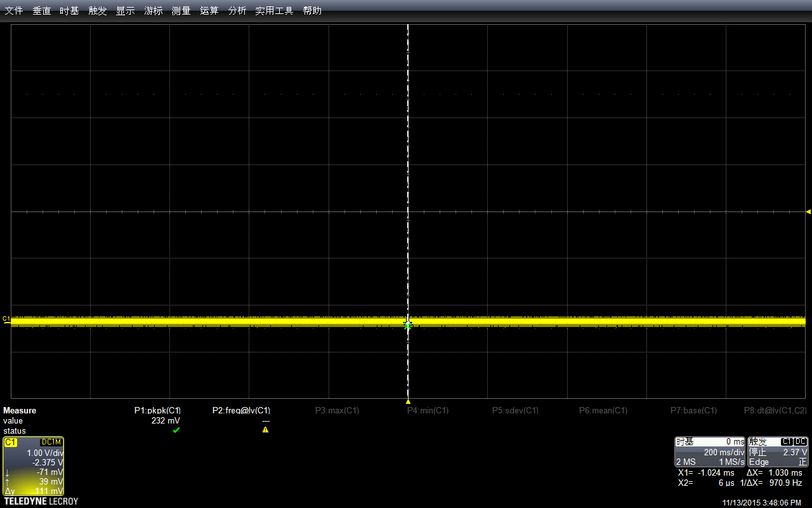The width and height of the screenshot is (812, 508).
Task: Open the 分析 menu
Action: 237,11
